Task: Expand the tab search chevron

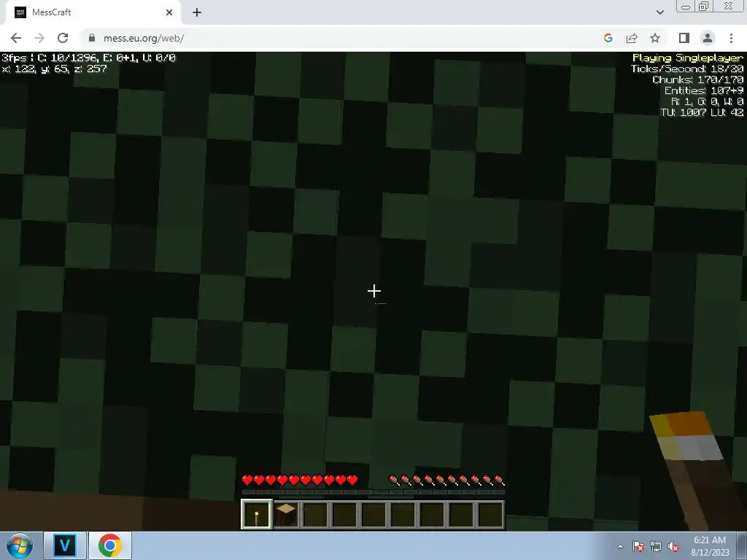Action: [659, 12]
